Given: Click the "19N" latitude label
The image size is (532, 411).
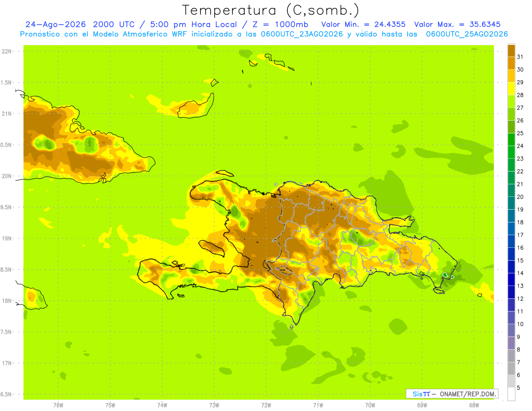Looking at the screenshot, I should 8,239.
